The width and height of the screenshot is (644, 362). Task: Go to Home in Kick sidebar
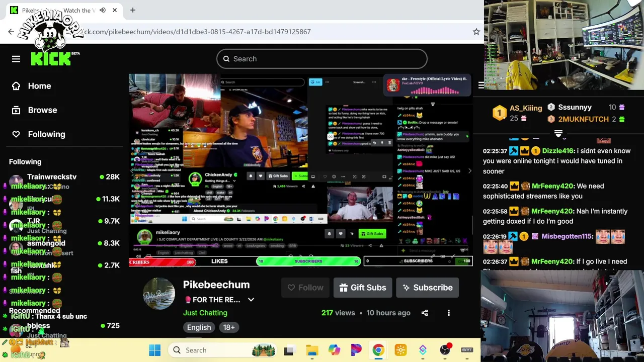32,86
